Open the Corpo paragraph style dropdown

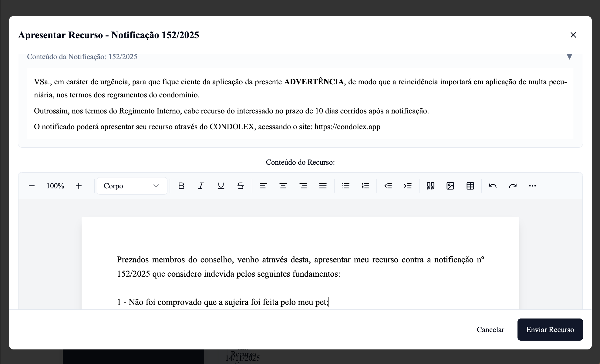point(132,186)
